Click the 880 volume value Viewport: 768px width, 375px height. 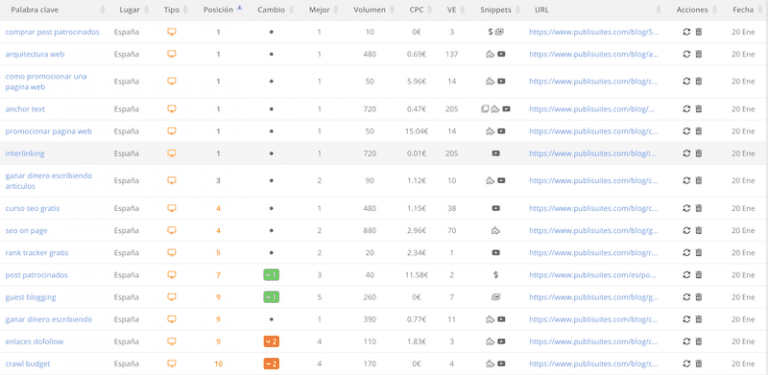tap(370, 231)
